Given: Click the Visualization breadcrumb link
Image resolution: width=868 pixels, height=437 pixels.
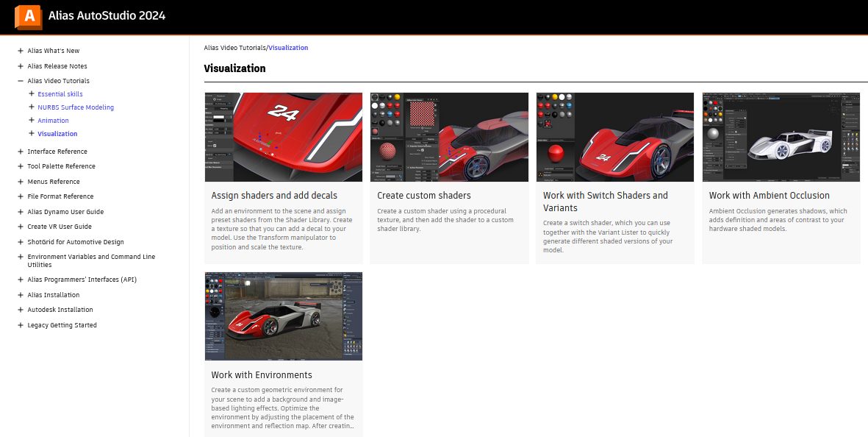Looking at the screenshot, I should pyautogui.click(x=287, y=47).
